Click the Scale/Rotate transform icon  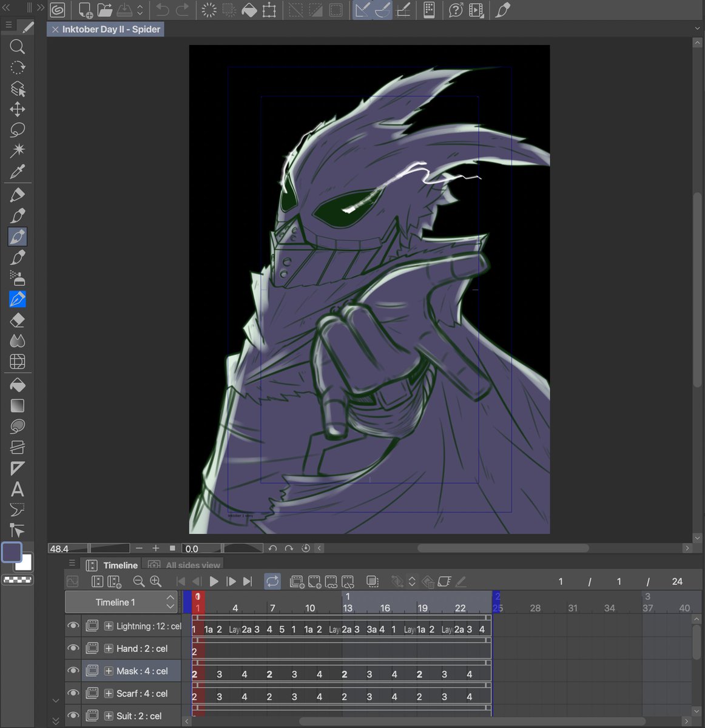[269, 10]
